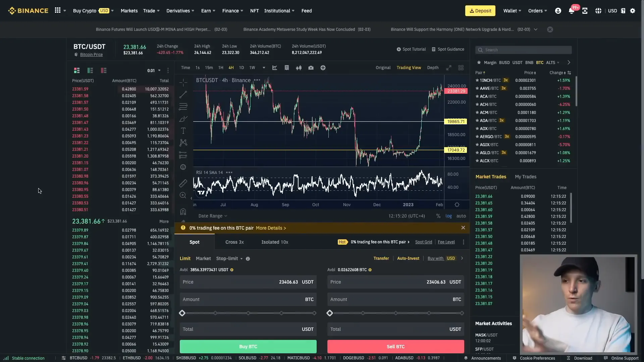Click the sell amount slider handle

click(330, 313)
